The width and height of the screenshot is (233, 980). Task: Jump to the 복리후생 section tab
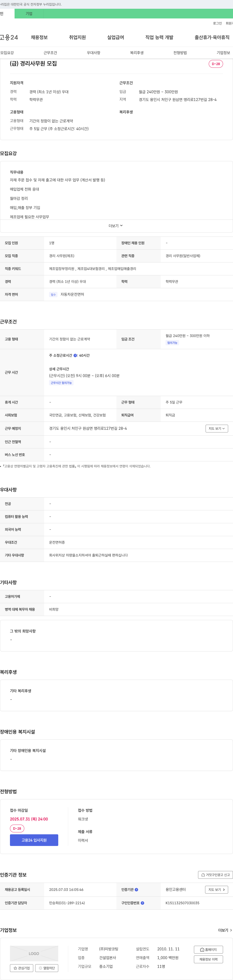[137, 53]
